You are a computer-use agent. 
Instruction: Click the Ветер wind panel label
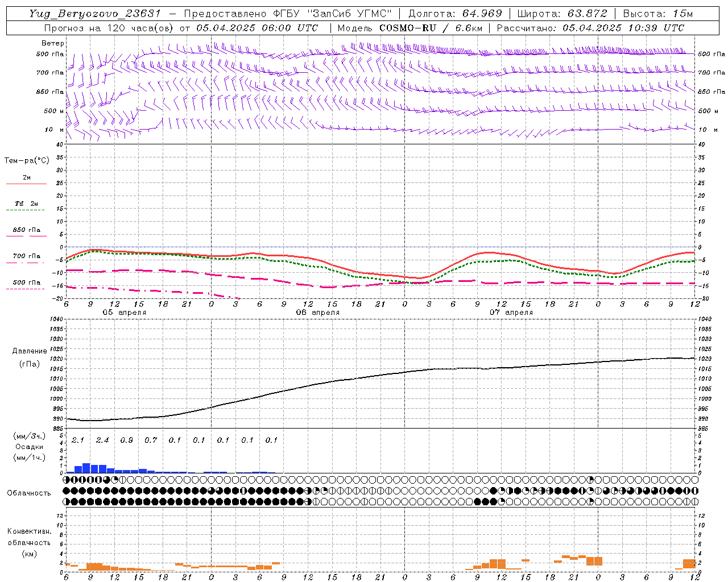[53, 43]
